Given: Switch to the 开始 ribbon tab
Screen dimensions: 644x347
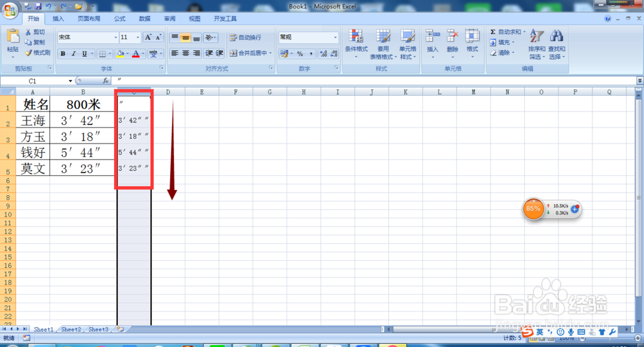Looking at the screenshot, I should (x=33, y=19).
